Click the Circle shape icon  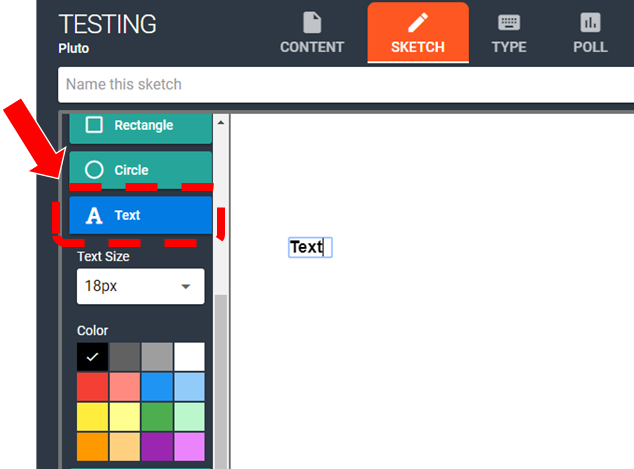coord(94,170)
